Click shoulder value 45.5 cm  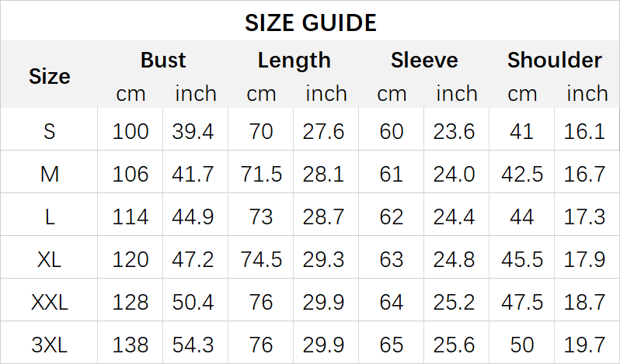click(522, 259)
